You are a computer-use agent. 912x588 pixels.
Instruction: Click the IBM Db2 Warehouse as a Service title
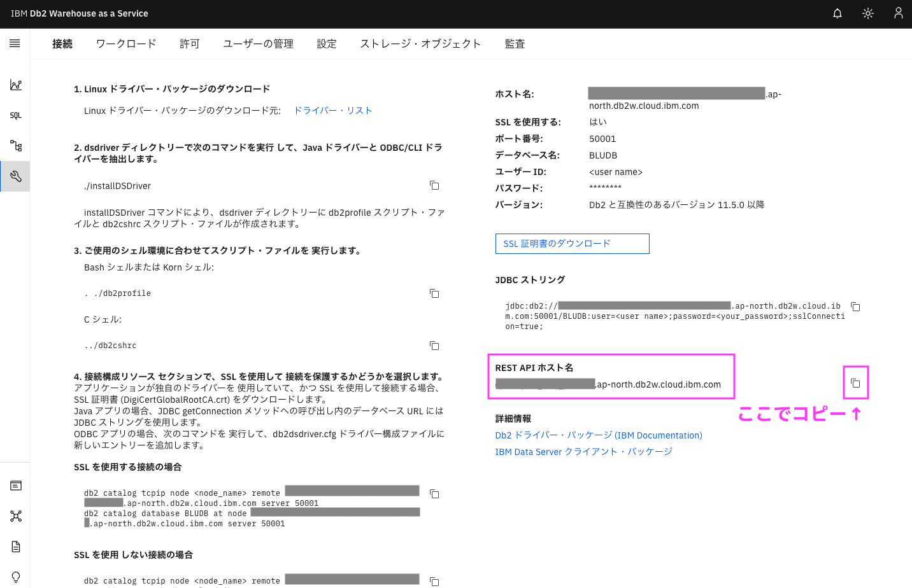tap(79, 13)
